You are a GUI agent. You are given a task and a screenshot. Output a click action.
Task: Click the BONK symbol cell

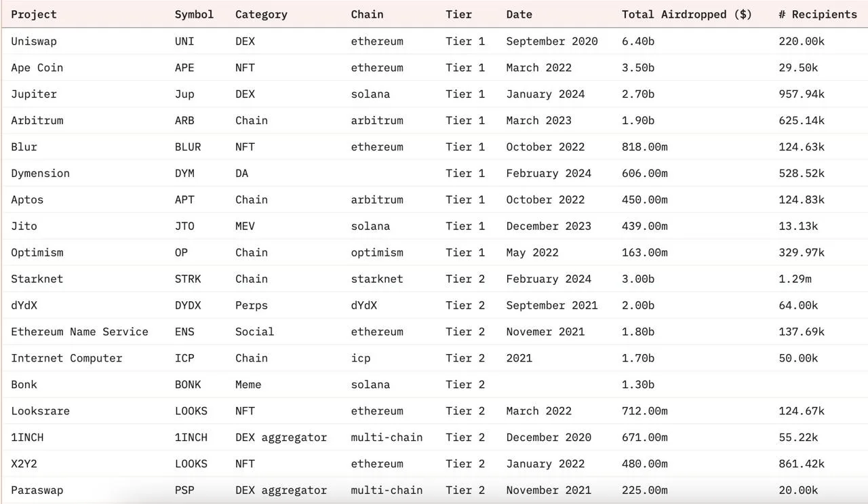tap(188, 385)
